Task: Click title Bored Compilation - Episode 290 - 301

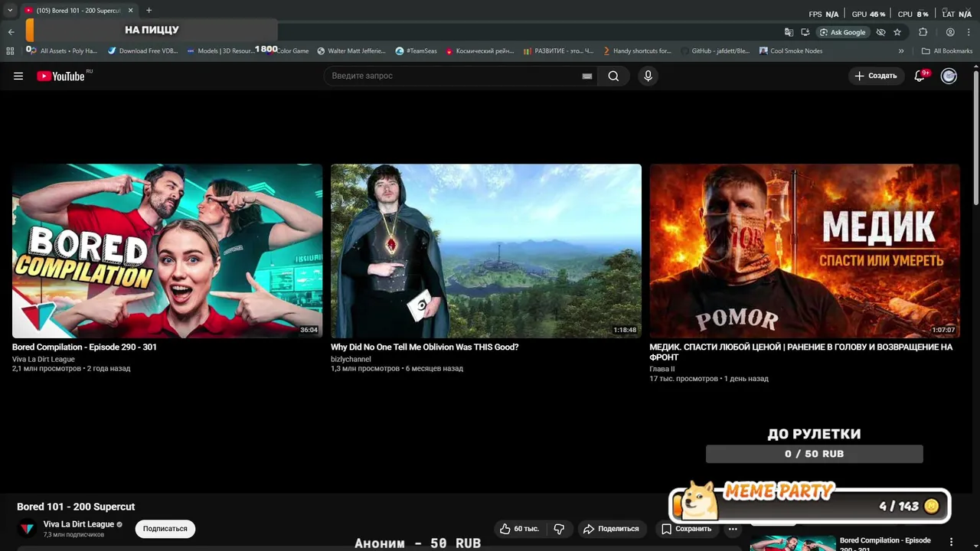Action: [84, 347]
